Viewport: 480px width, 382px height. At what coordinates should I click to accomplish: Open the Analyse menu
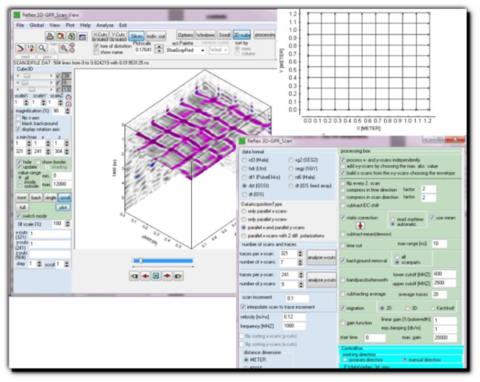click(x=105, y=25)
